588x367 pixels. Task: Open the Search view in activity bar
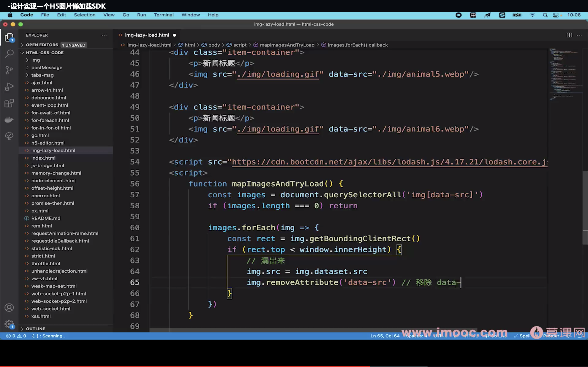pyautogui.click(x=9, y=54)
